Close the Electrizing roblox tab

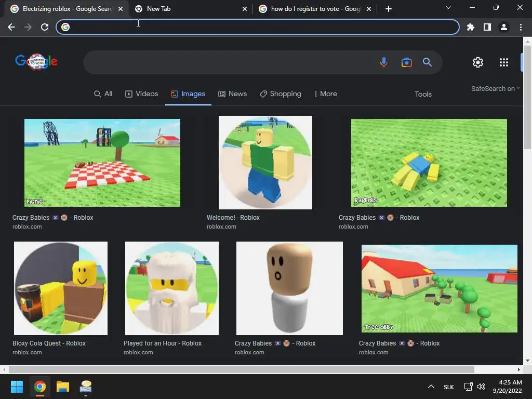click(x=121, y=9)
